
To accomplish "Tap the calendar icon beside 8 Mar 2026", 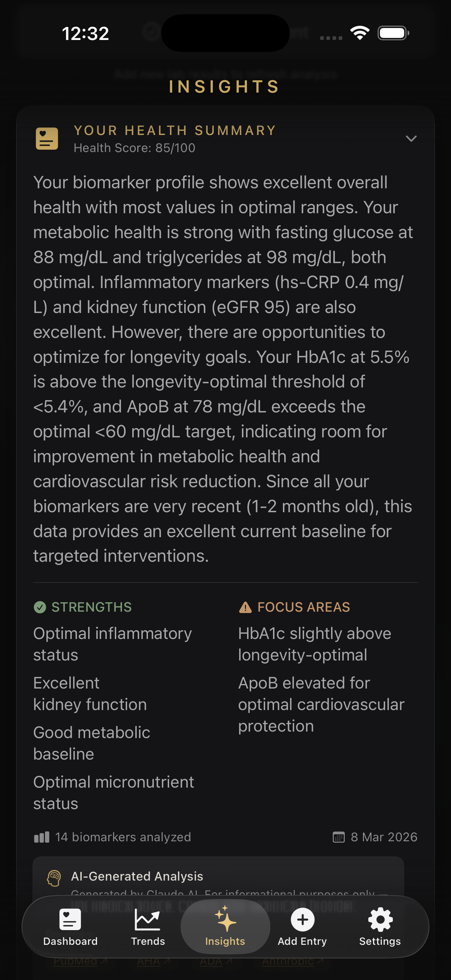I will [339, 837].
